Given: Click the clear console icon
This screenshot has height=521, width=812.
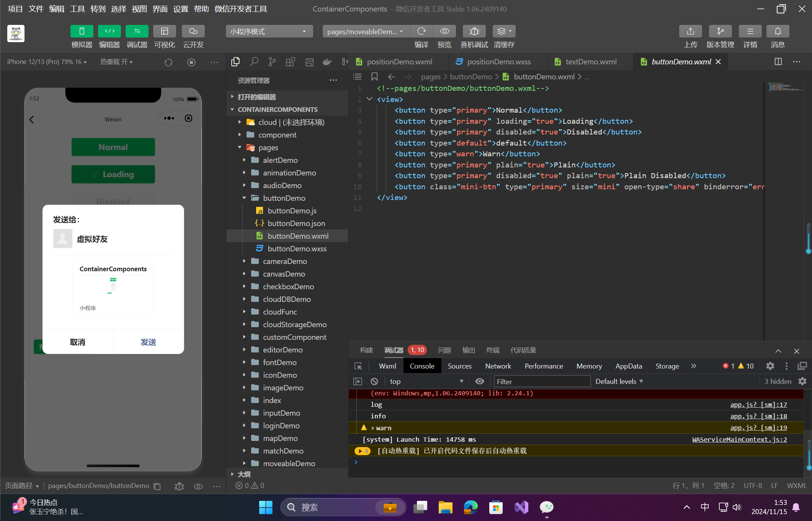Looking at the screenshot, I should [374, 381].
